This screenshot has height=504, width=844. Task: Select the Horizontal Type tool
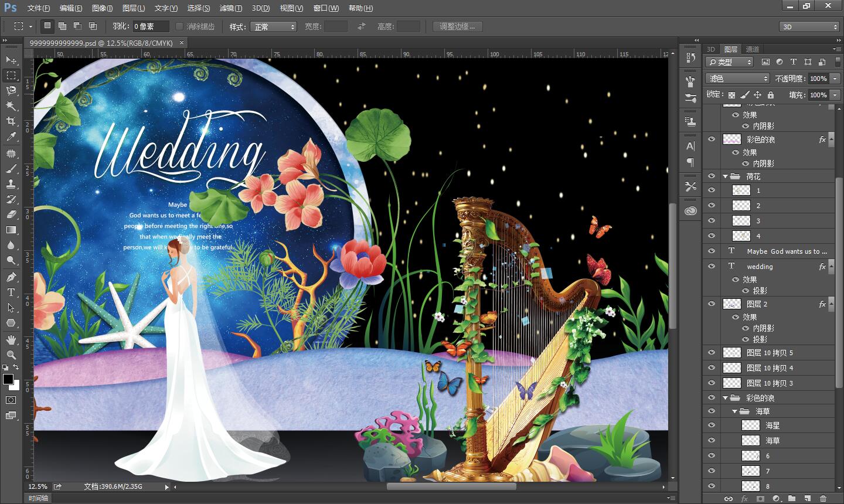[x=11, y=292]
